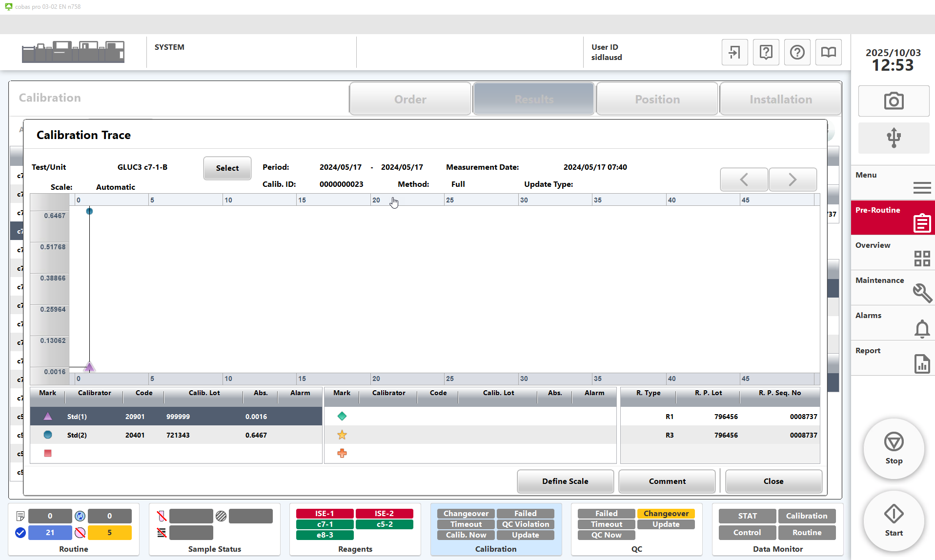This screenshot has height=560, width=935.
Task: Click the logout arrow icon
Action: 734,52
